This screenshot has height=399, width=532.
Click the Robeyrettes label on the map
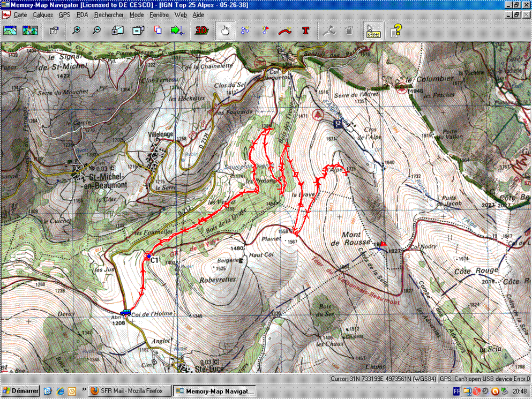pyautogui.click(x=218, y=280)
